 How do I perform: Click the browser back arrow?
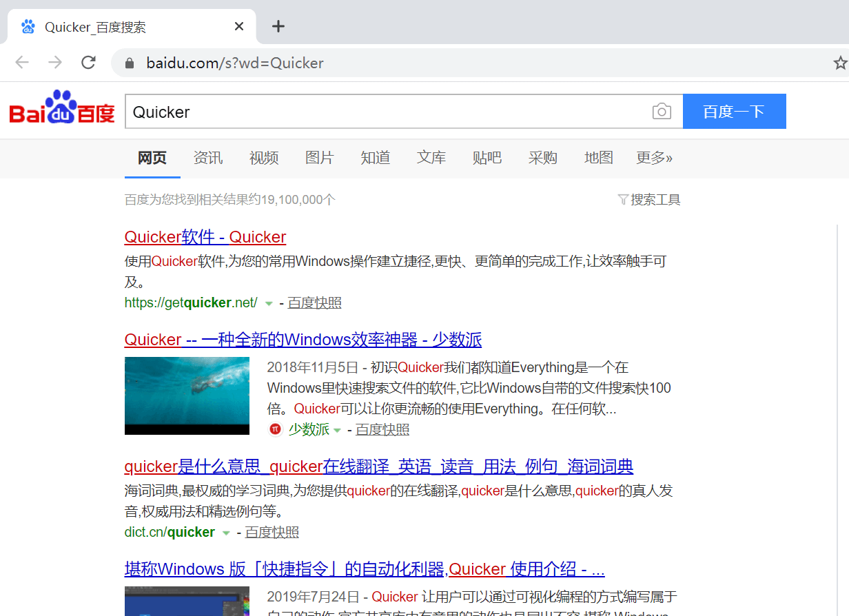22,63
